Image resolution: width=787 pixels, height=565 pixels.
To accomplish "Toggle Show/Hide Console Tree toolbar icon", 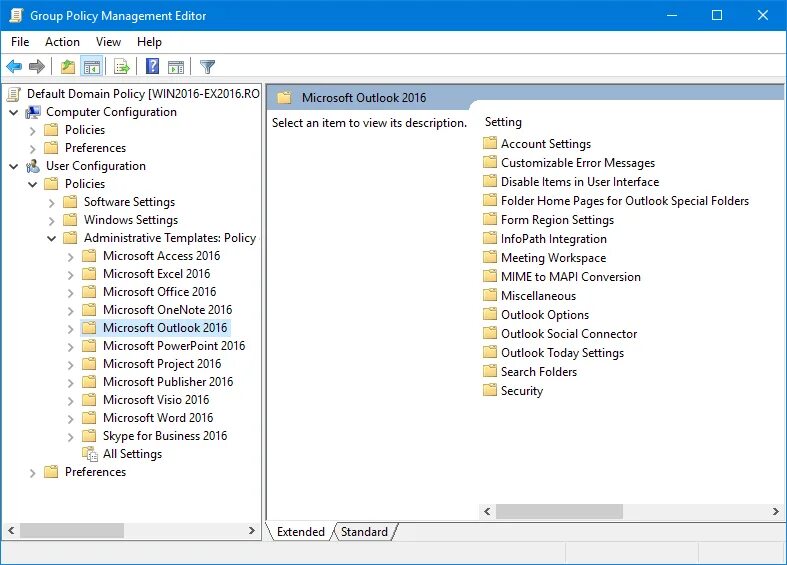I will point(92,66).
